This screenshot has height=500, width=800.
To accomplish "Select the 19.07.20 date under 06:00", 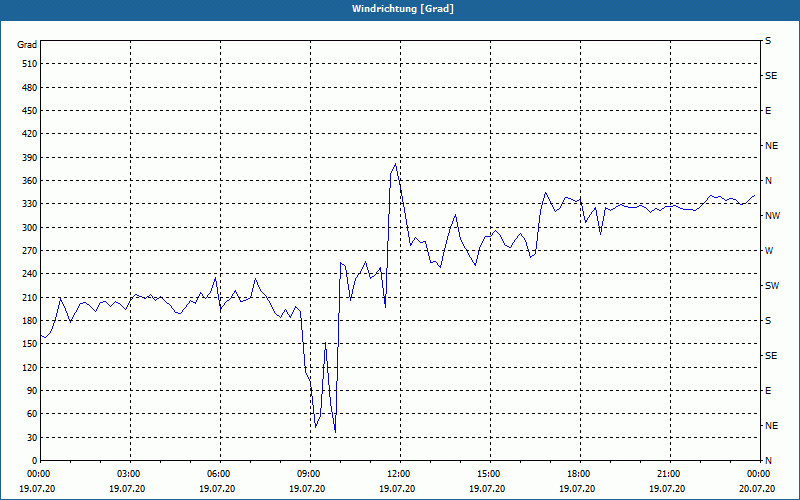I will 217,489.
